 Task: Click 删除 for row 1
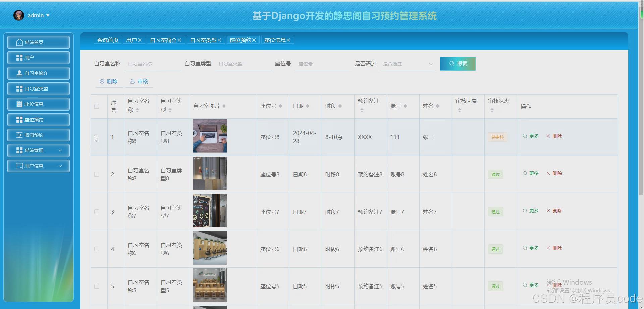point(554,136)
